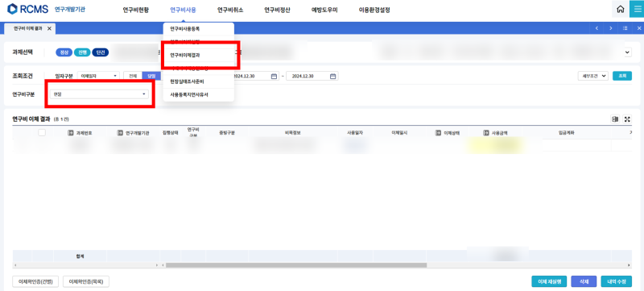644x291 pixels.
Task: Go to previous tab with left arrow
Action: [x=597, y=28]
